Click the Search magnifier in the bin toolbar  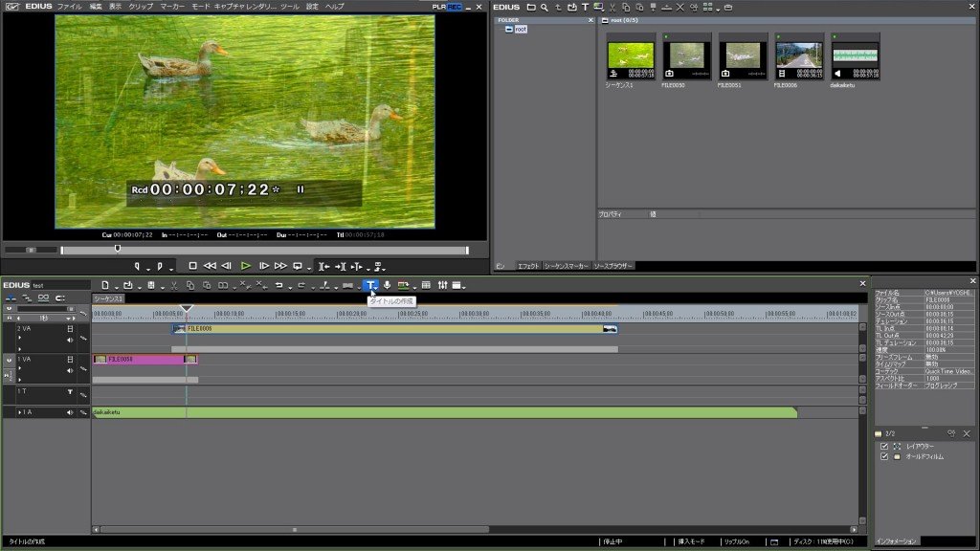point(545,8)
